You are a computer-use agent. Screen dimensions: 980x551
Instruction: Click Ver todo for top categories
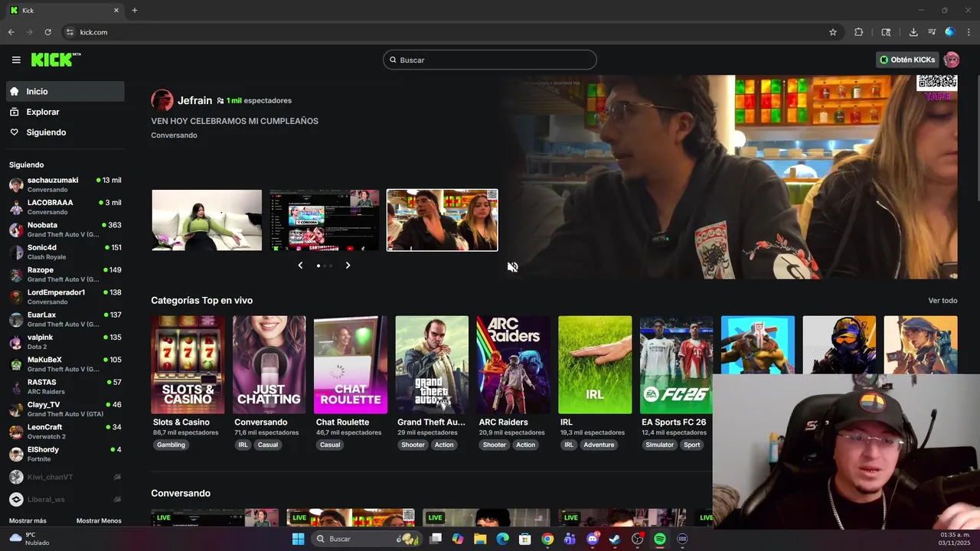942,301
